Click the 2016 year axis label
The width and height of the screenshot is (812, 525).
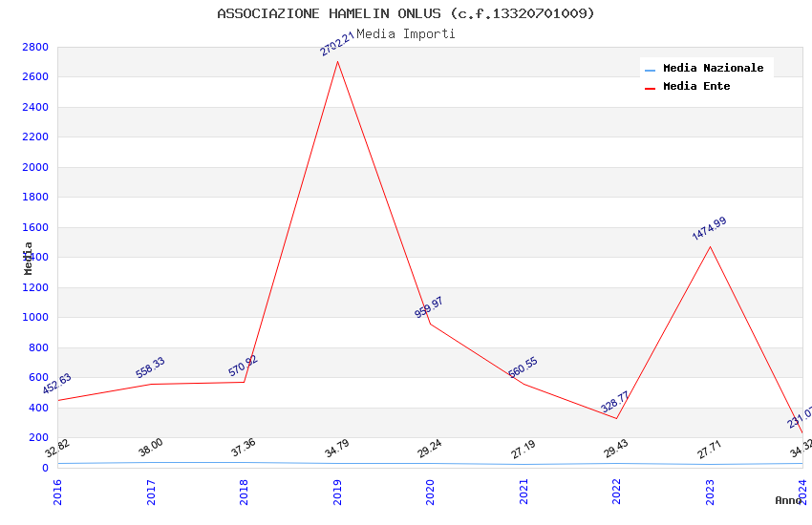pyautogui.click(x=57, y=492)
